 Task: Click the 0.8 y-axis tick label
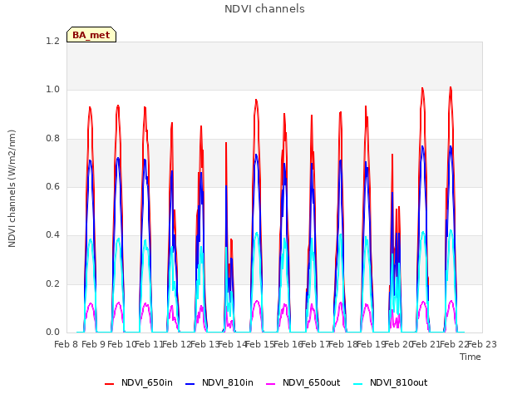(x=52, y=139)
